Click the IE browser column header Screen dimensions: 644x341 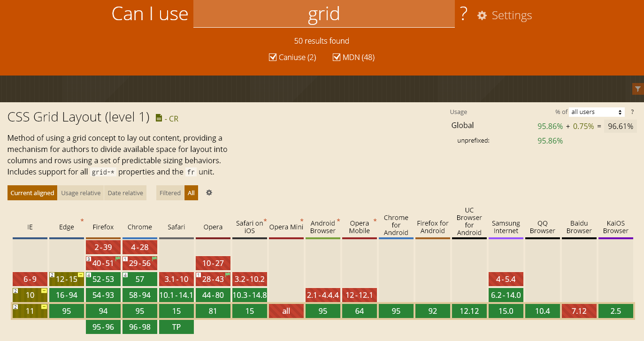pos(30,227)
